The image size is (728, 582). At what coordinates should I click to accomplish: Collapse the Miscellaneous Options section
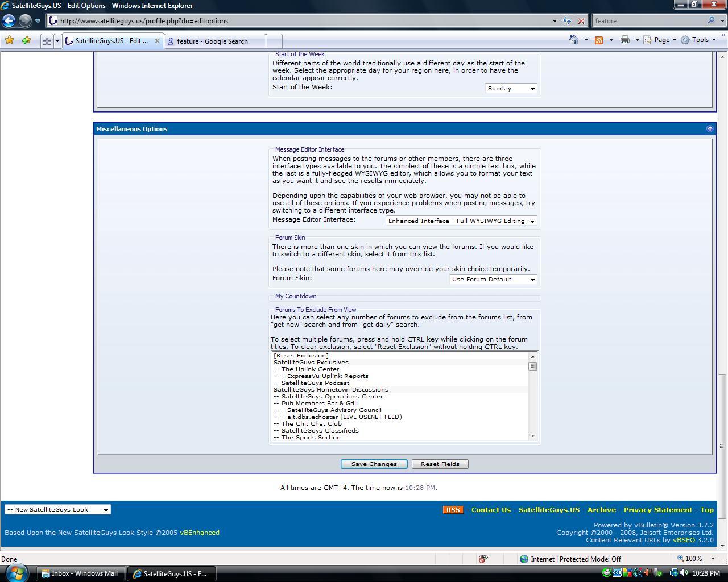710,129
